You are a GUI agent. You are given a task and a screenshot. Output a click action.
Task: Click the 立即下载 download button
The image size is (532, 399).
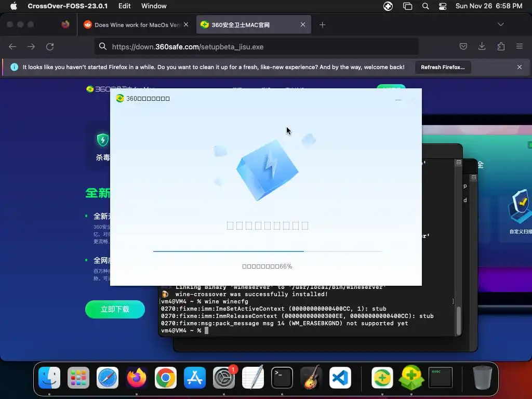click(x=115, y=309)
